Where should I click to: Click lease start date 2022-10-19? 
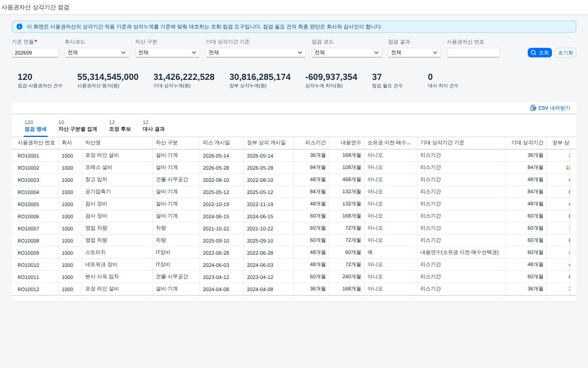(x=216, y=204)
